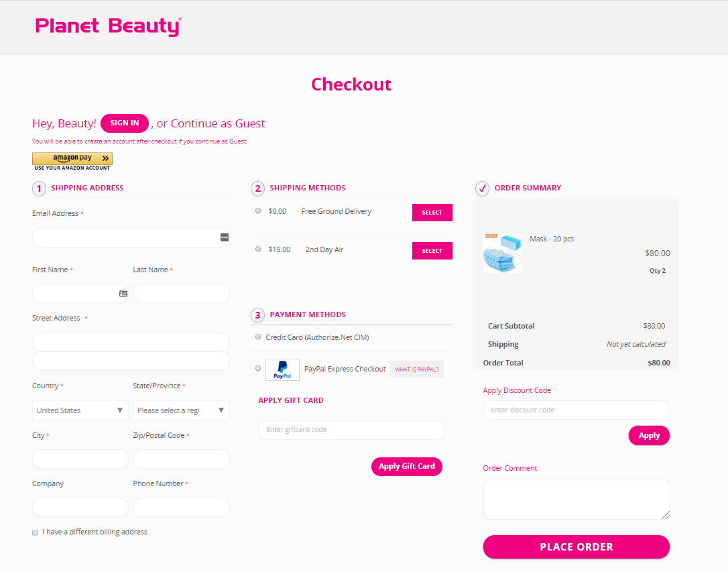
Task: Click contact card icon in First Name field
Action: coord(123,294)
